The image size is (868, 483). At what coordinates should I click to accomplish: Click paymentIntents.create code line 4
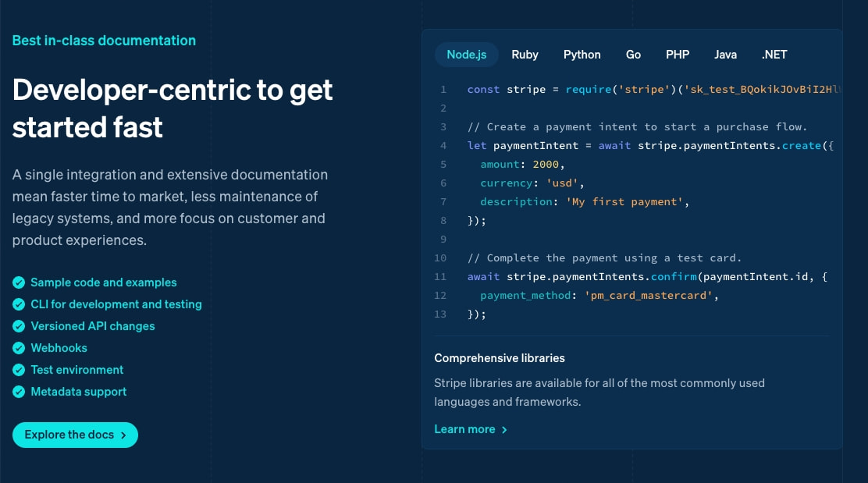tap(650, 145)
